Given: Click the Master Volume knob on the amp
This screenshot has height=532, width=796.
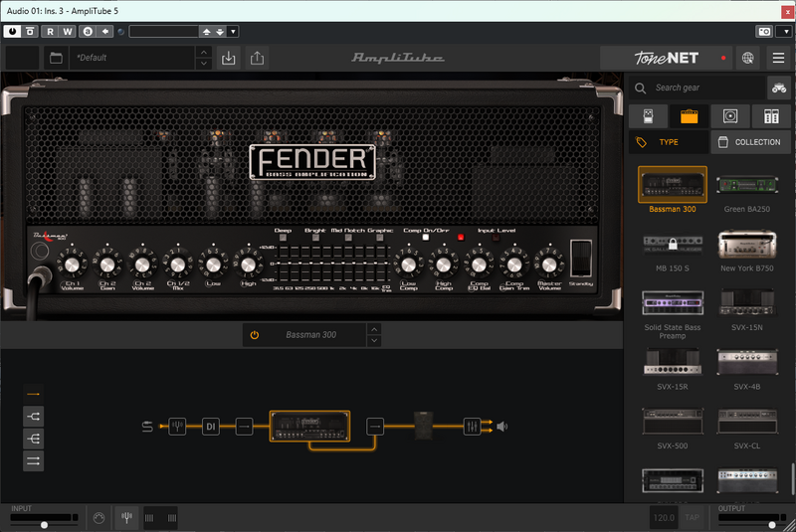Looking at the screenshot, I should coord(549,265).
